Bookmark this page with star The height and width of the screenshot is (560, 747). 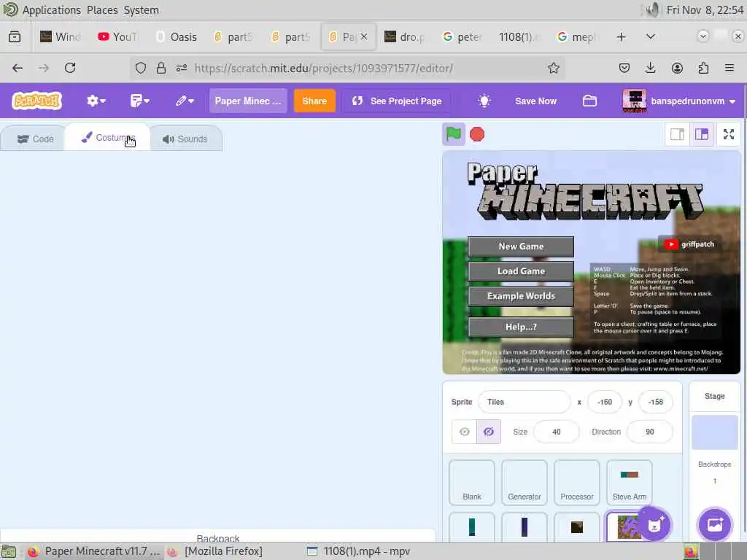click(x=553, y=68)
